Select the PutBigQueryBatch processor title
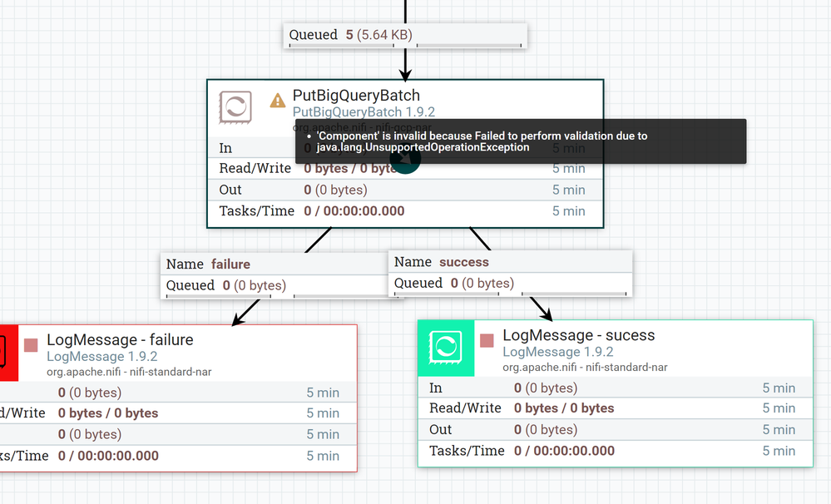The width and height of the screenshot is (831, 504). (356, 96)
